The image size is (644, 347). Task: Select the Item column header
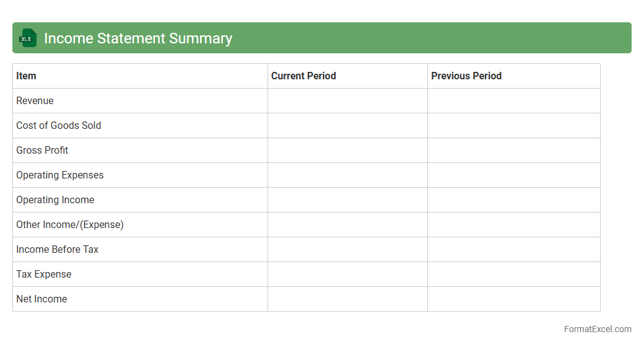(26, 76)
